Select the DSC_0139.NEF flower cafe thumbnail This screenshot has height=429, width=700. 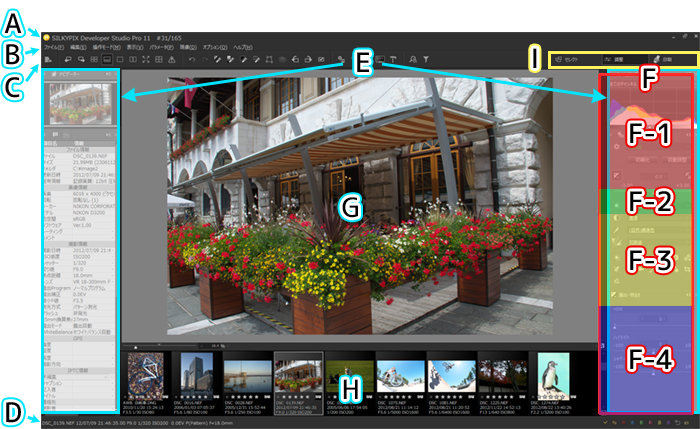tap(298, 377)
